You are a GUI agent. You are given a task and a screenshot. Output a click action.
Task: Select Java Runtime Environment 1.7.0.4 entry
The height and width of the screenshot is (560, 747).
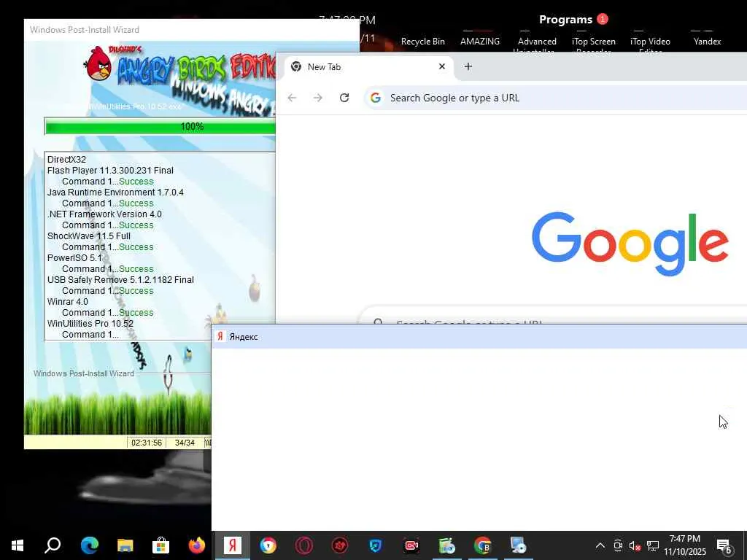click(115, 192)
